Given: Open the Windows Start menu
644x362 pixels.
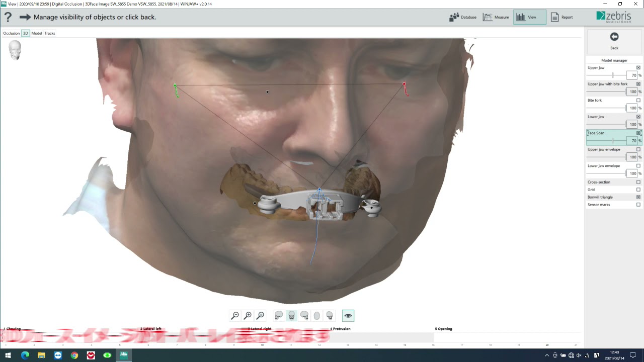Looking at the screenshot, I should (8, 355).
